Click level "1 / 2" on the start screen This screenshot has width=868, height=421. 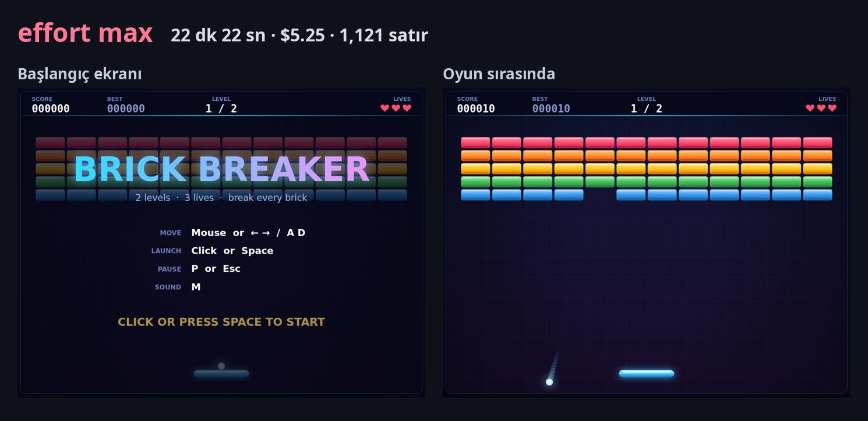221,108
